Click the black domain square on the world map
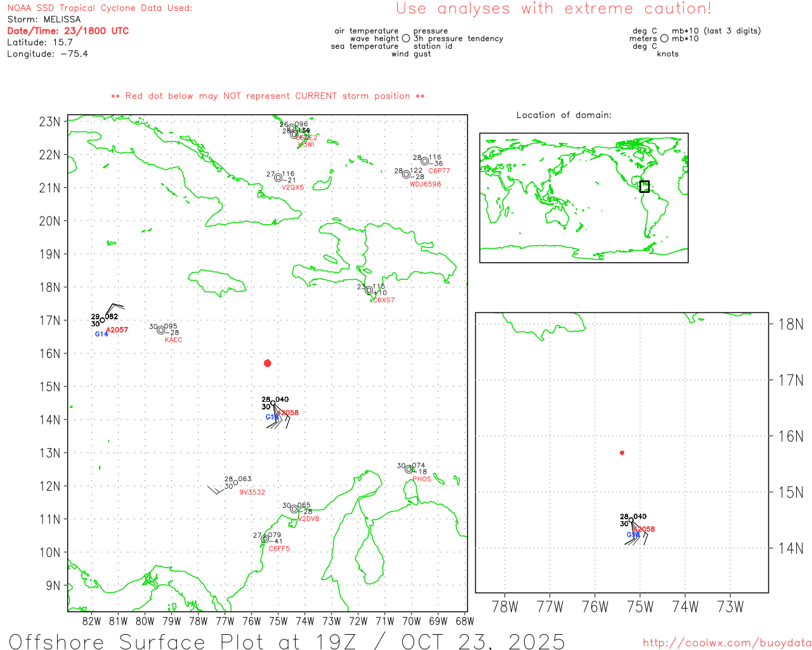 click(645, 187)
